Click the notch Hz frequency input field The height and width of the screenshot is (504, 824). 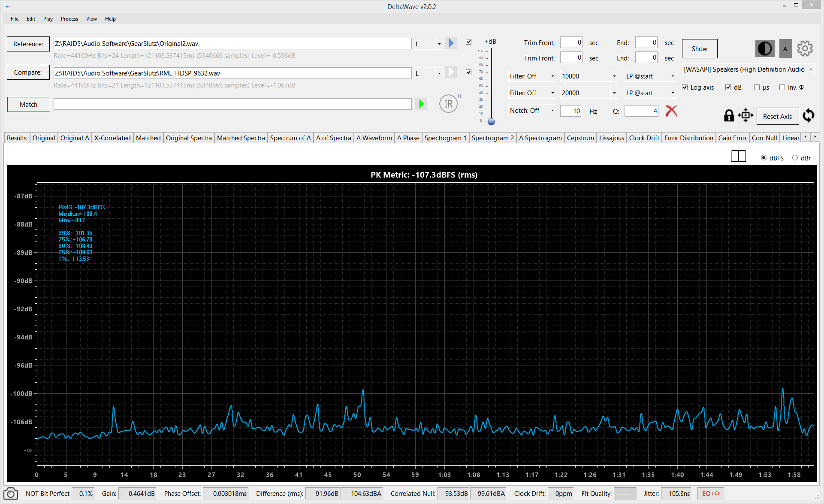[x=571, y=111]
